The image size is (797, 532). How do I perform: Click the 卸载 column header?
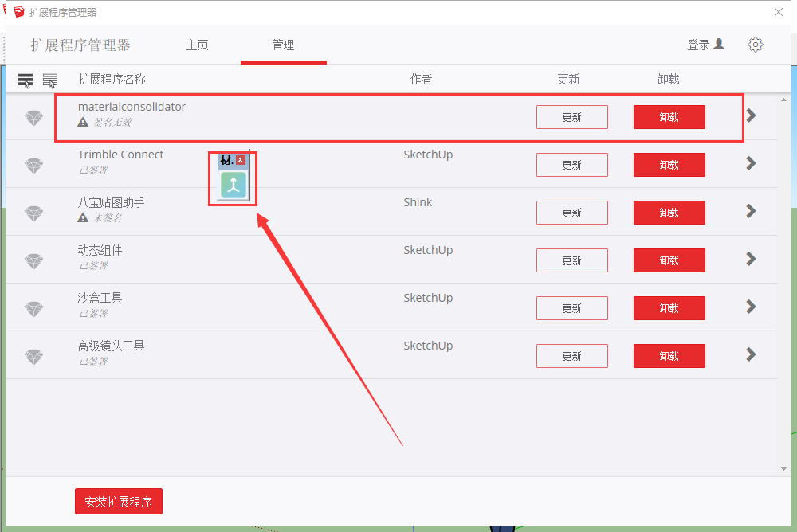(668, 80)
